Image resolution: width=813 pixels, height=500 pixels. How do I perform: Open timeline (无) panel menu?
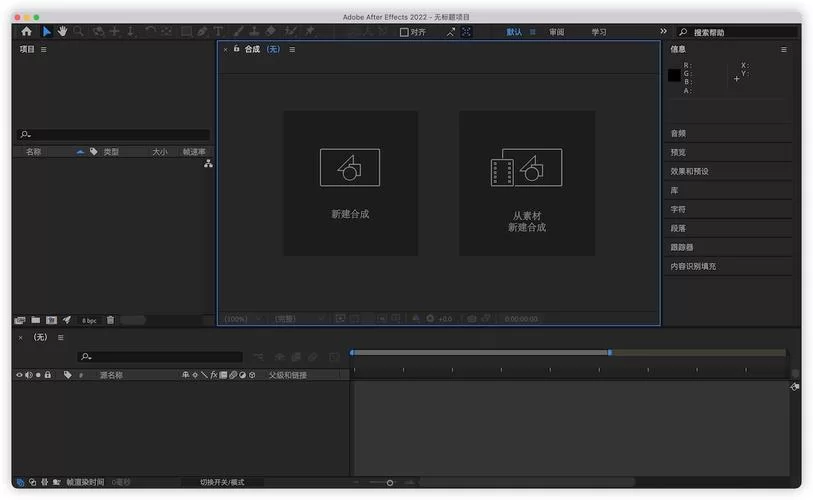(61, 337)
